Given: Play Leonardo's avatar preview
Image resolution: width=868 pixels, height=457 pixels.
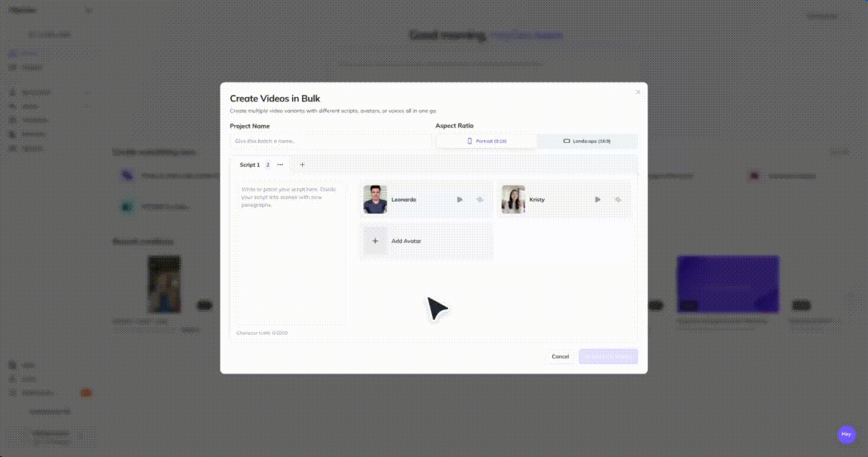Looking at the screenshot, I should coord(460,199).
